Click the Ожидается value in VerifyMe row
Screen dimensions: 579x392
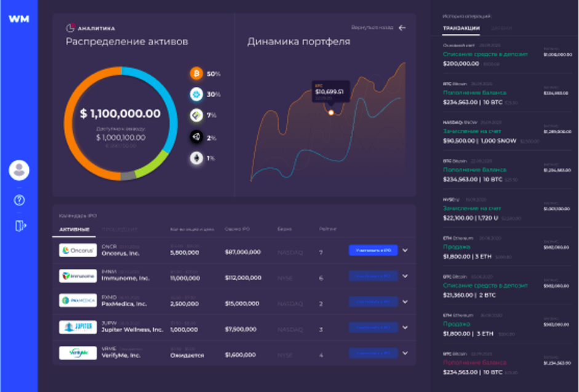point(187,356)
